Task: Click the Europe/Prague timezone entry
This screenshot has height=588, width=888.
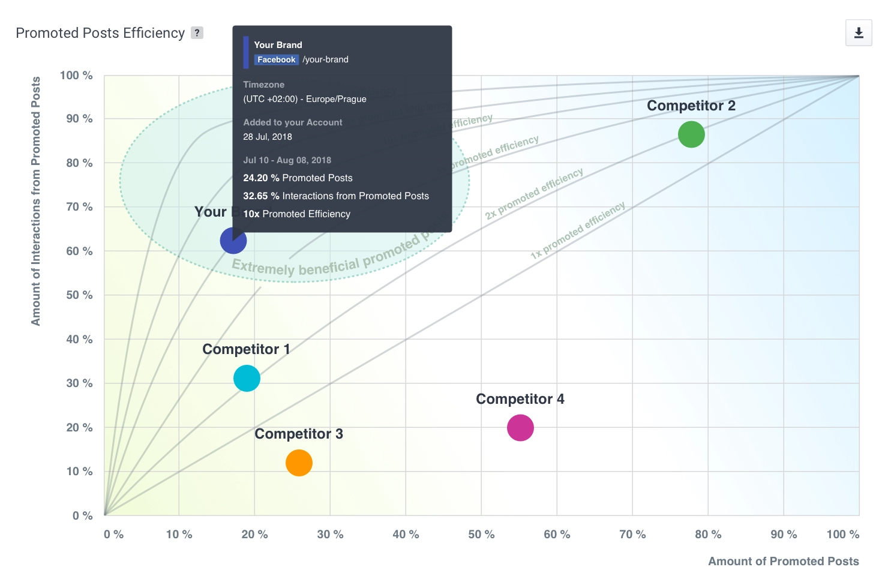Action: pos(304,99)
